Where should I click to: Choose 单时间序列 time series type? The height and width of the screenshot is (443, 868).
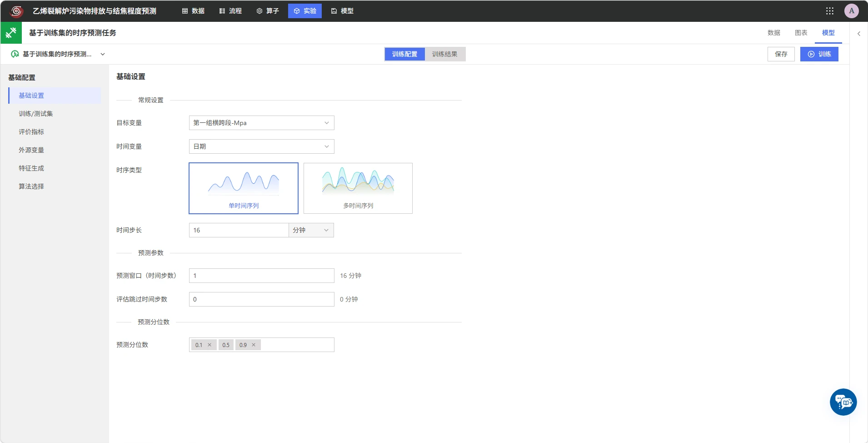coord(244,188)
